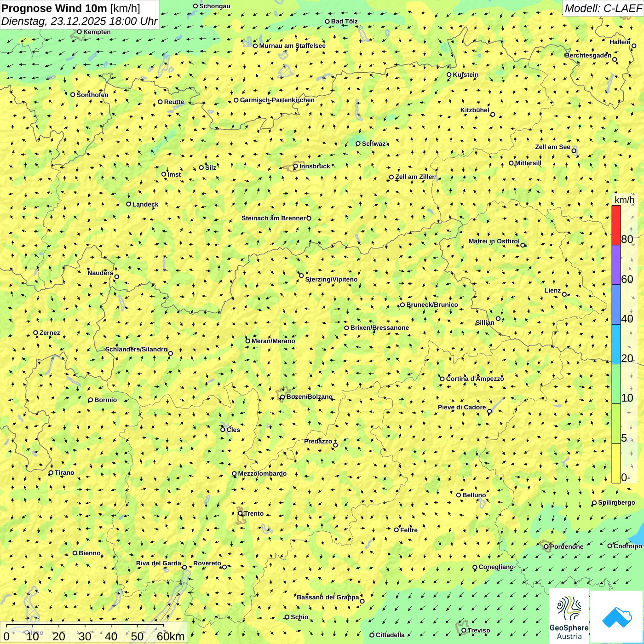This screenshot has height=644, width=644.
Task: Click the 'Schio' label
Action: pyautogui.click(x=299, y=617)
